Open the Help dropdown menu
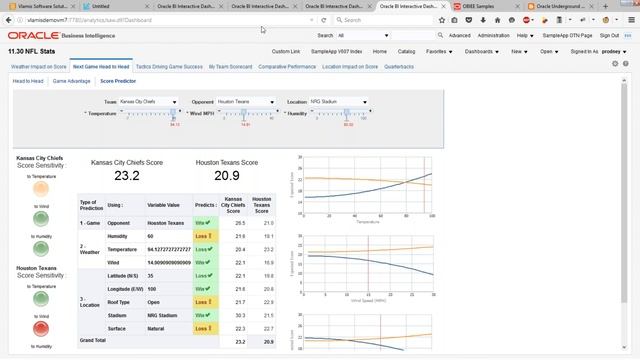 pos(525,36)
